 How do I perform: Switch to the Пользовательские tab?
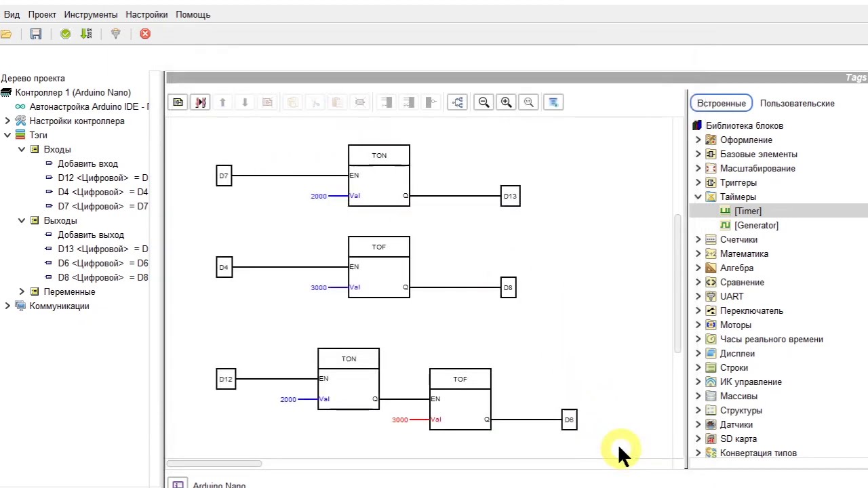coord(797,103)
